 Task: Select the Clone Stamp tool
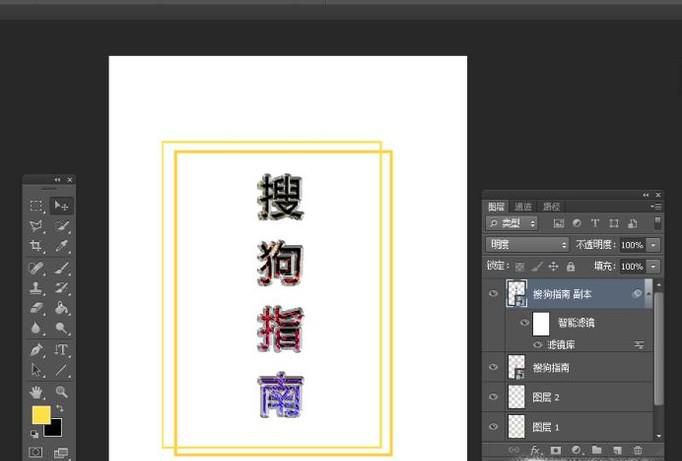[x=36, y=287]
